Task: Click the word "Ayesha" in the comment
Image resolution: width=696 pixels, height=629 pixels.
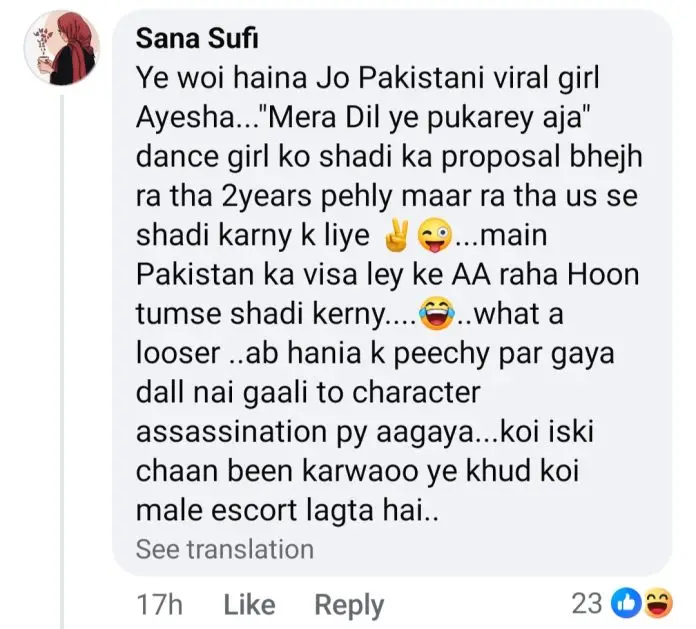Action: point(184,126)
